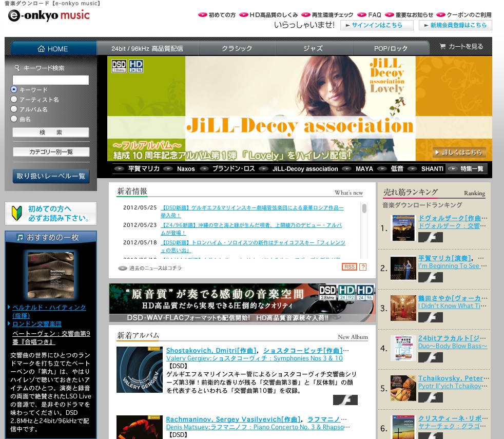
Task: Click the RSS feed icon
Action: tap(349, 267)
